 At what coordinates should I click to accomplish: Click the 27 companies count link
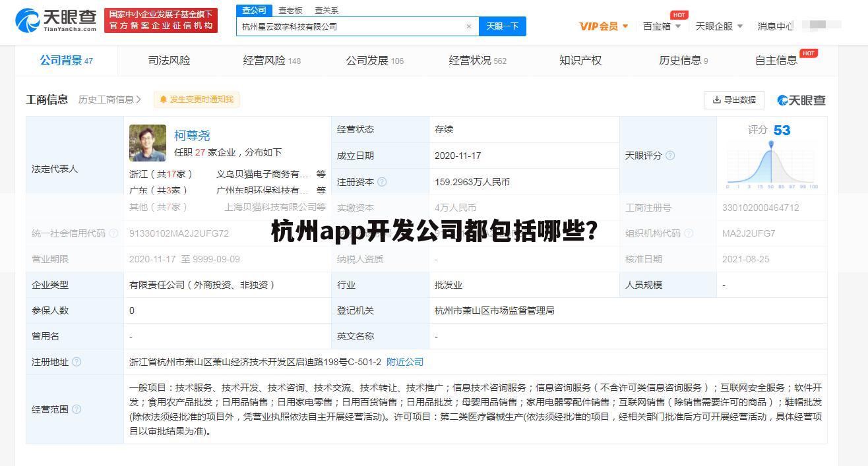[x=200, y=152]
